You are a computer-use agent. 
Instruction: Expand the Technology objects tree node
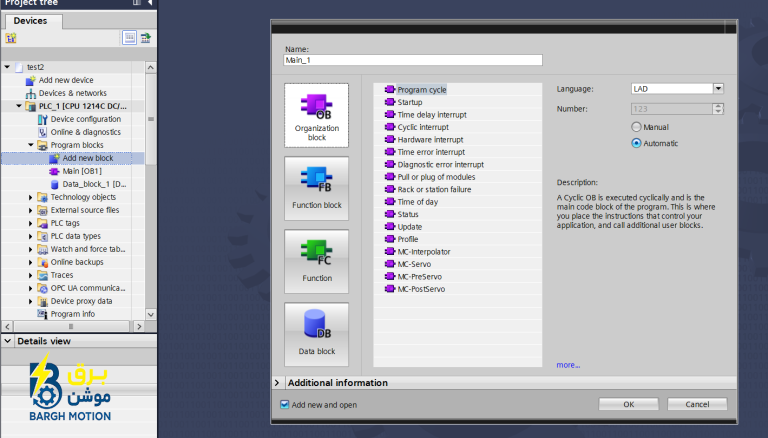pos(30,197)
